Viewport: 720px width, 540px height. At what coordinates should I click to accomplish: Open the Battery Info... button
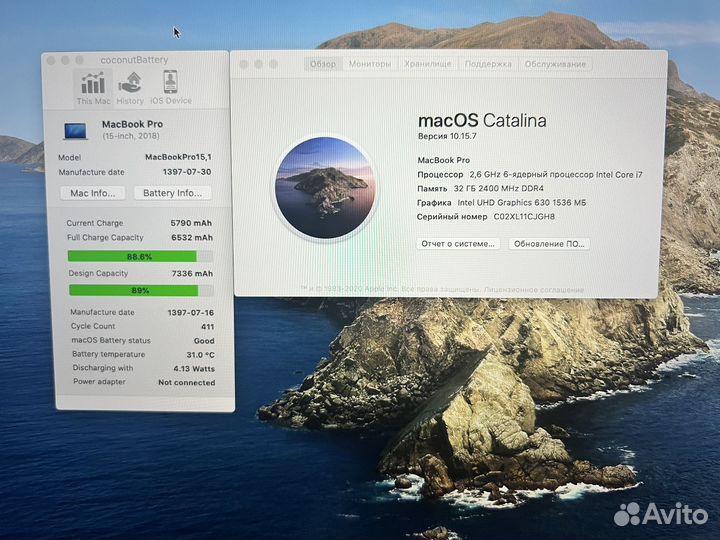pos(172,193)
